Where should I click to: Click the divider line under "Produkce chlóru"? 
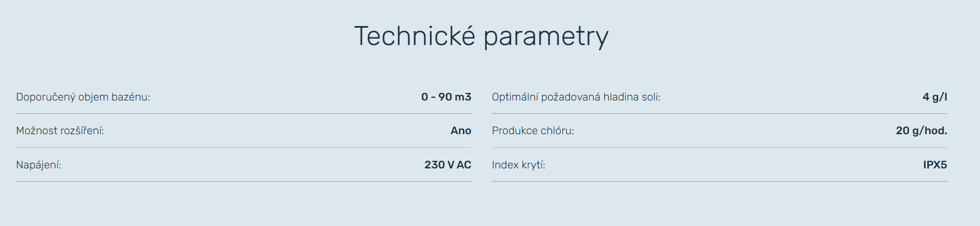(x=719, y=147)
